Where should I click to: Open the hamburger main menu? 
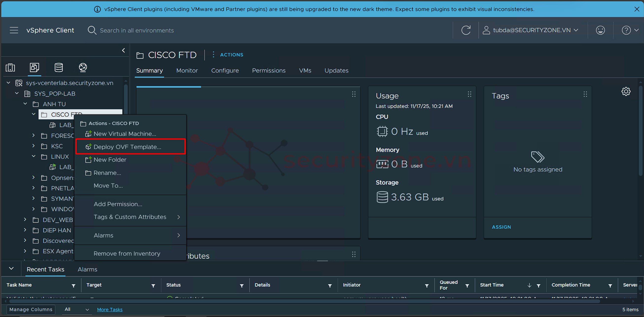tap(14, 30)
